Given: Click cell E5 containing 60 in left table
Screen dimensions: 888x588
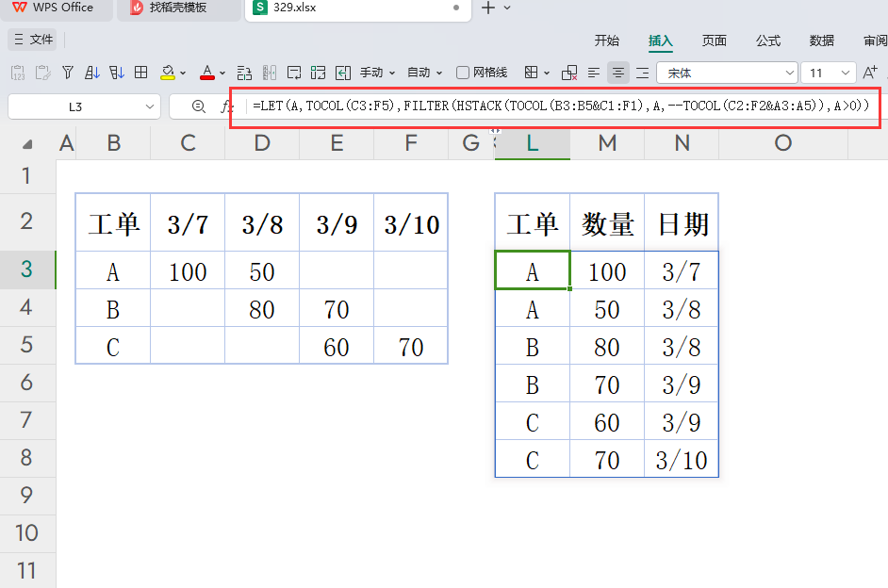Looking at the screenshot, I should (337, 347).
